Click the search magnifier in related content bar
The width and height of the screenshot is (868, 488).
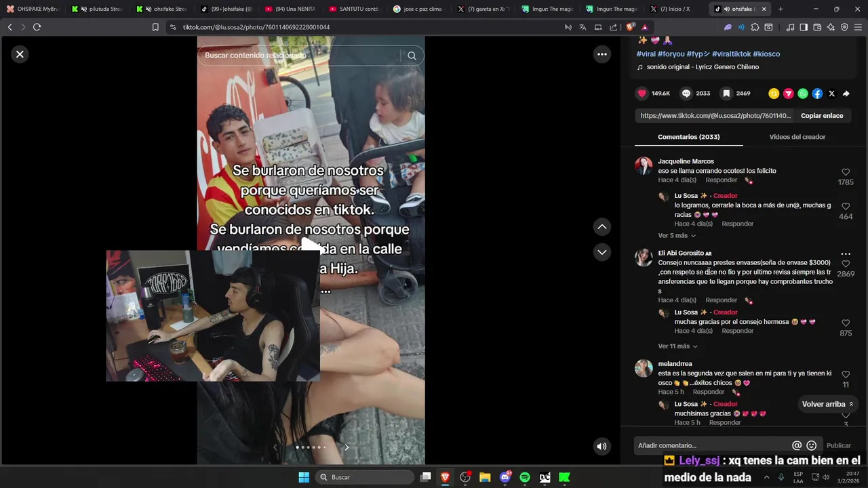(x=412, y=56)
